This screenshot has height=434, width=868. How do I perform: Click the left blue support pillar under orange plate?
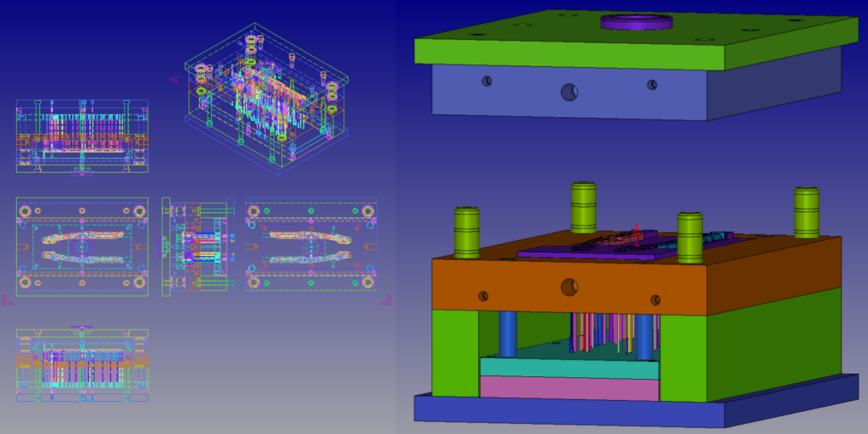[x=508, y=335]
